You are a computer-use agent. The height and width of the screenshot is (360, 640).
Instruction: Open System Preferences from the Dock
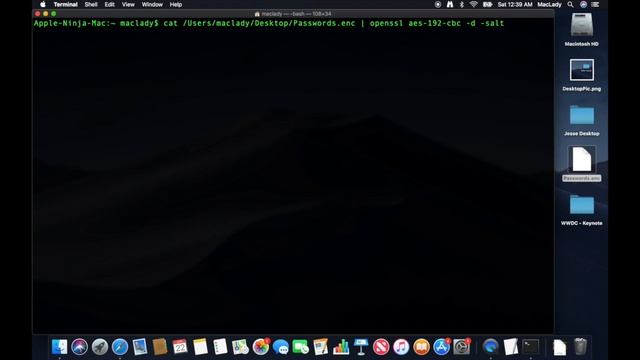click(x=462, y=347)
